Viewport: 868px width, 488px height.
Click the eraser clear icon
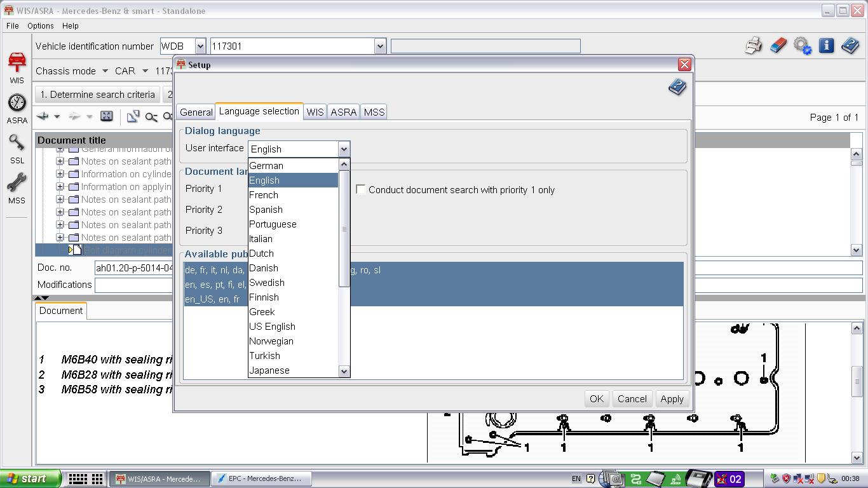(x=778, y=46)
